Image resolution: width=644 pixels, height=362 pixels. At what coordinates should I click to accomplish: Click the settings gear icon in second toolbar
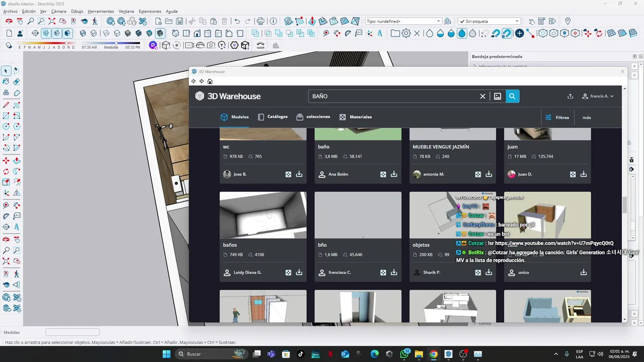click(406, 33)
